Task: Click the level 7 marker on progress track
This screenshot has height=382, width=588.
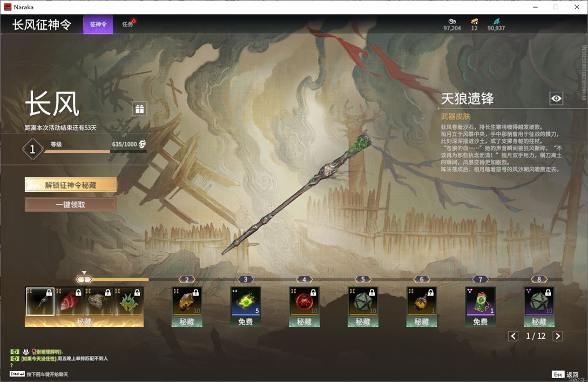Action: point(481,279)
